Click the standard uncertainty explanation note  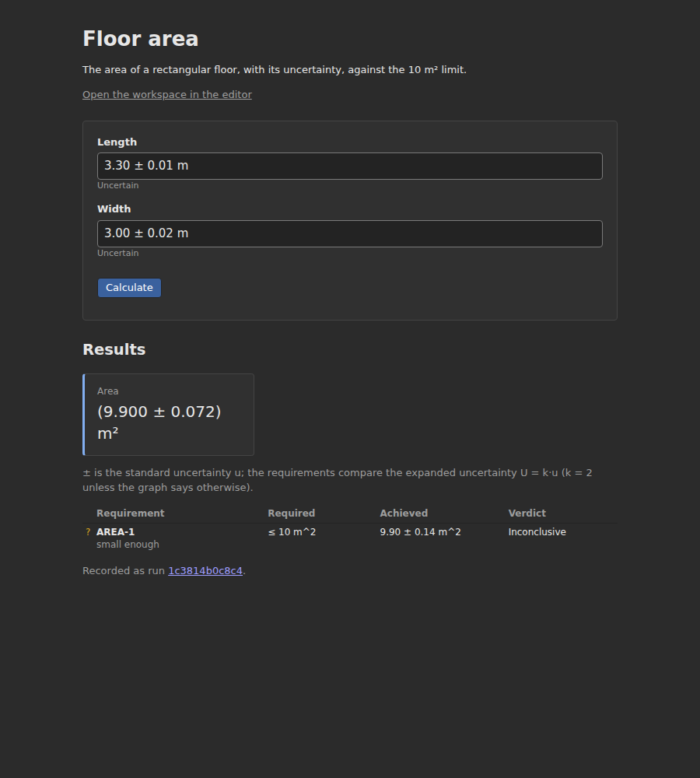click(338, 480)
